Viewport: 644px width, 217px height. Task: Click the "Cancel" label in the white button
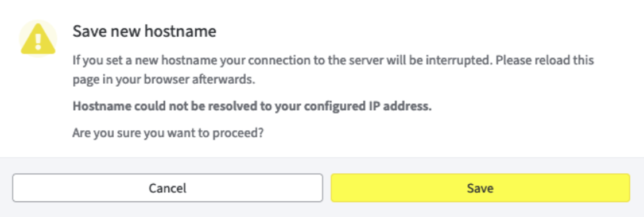(168, 188)
